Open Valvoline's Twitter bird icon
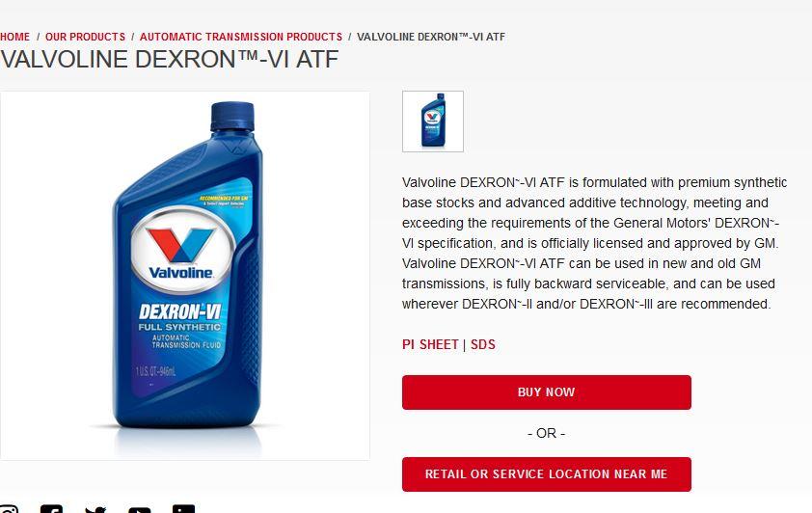812x513 pixels. [95, 509]
